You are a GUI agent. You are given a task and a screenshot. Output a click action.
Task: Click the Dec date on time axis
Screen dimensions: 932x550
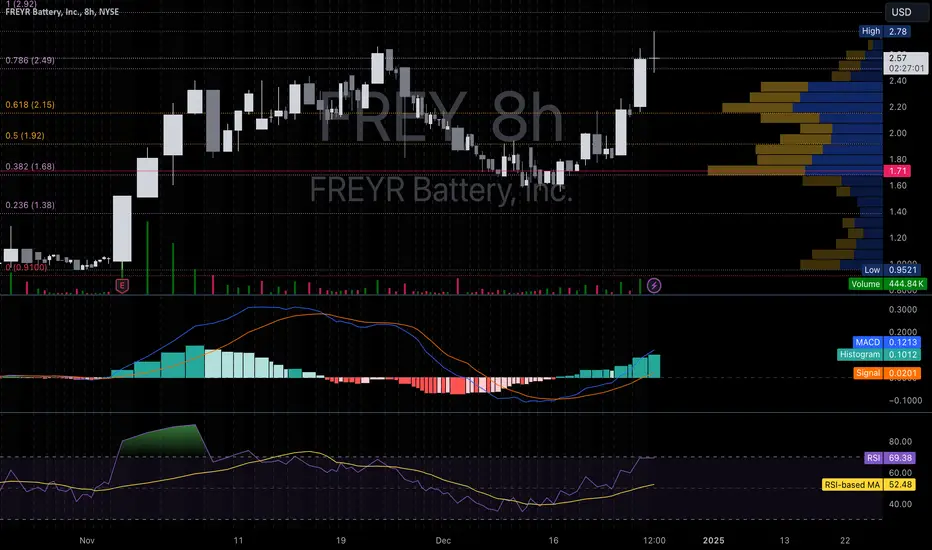tap(443, 540)
